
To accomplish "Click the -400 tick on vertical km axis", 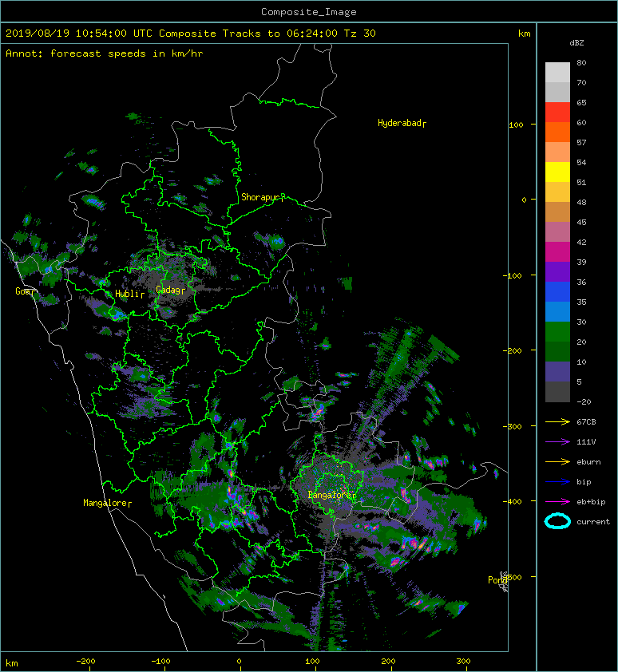I will pos(513,501).
